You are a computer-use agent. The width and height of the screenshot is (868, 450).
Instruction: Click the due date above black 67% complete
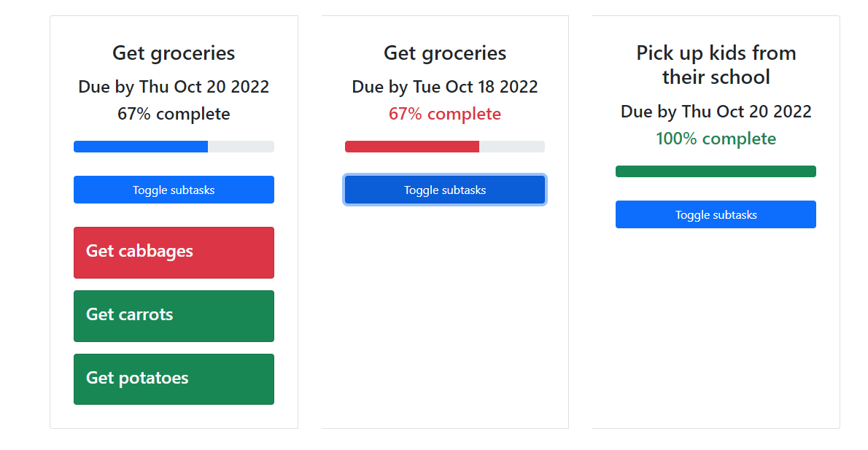pos(174,87)
